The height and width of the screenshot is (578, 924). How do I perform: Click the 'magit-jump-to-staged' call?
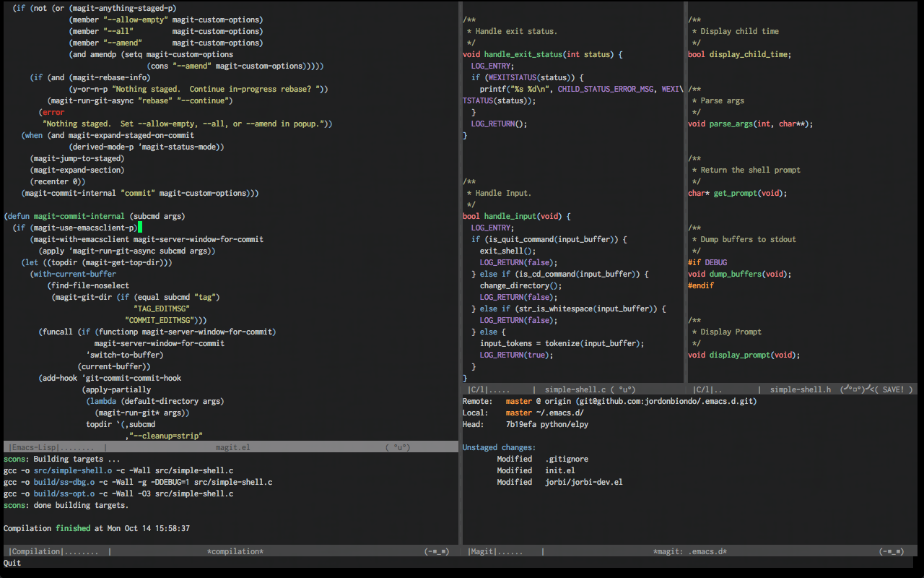[x=77, y=158]
